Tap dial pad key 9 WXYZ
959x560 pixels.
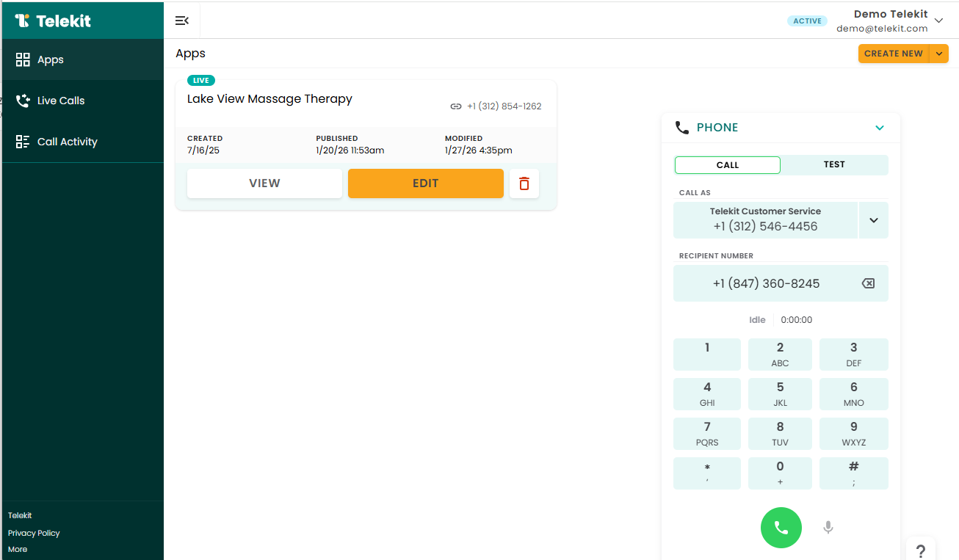pos(854,434)
